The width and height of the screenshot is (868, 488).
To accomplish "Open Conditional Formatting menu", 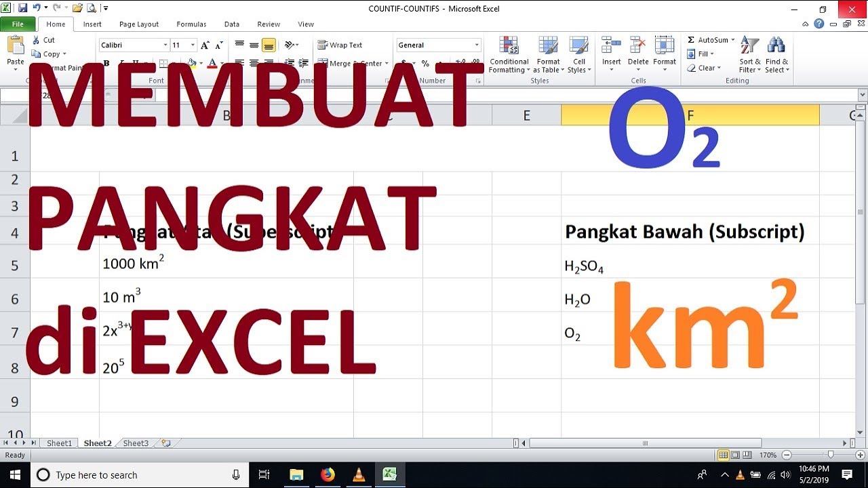I will [x=509, y=55].
